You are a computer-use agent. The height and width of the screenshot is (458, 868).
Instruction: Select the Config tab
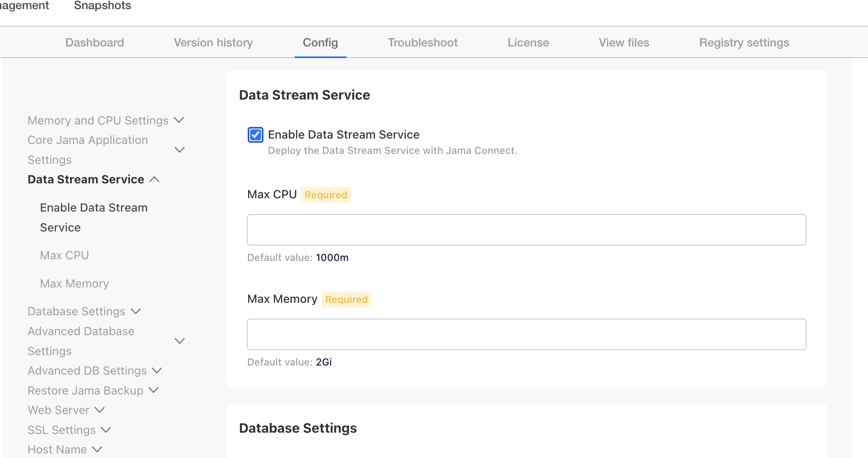[x=320, y=42]
